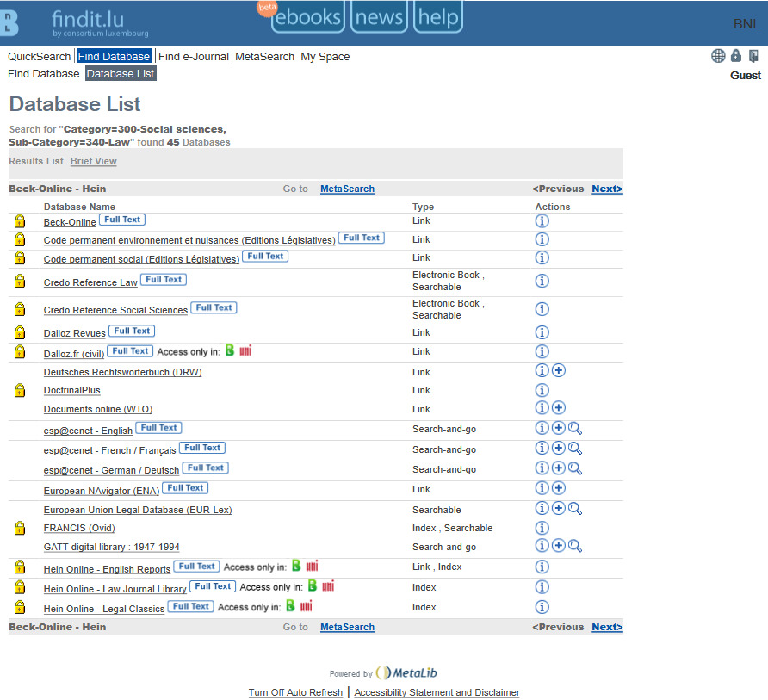Switch to Brief View
The height and width of the screenshot is (700, 768).
(x=94, y=161)
